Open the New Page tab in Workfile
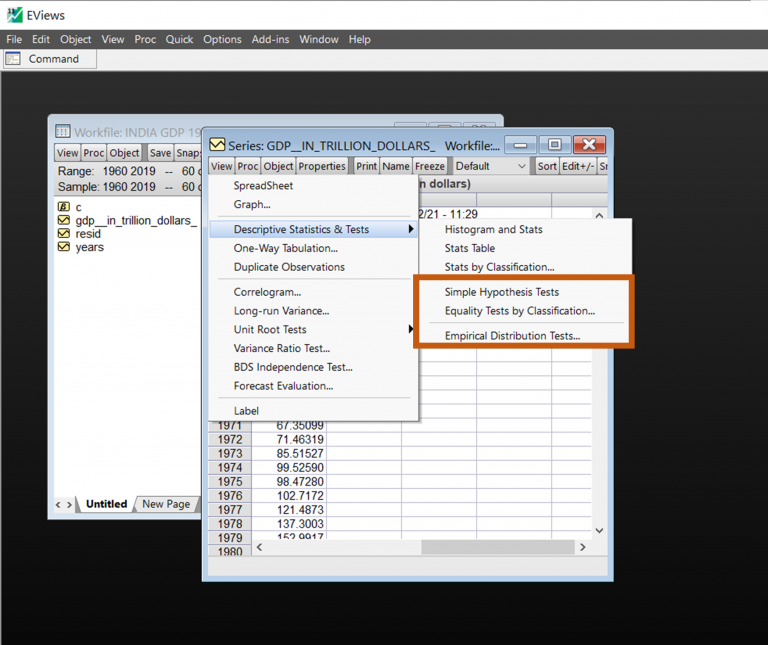This screenshot has width=768, height=645. coord(166,504)
